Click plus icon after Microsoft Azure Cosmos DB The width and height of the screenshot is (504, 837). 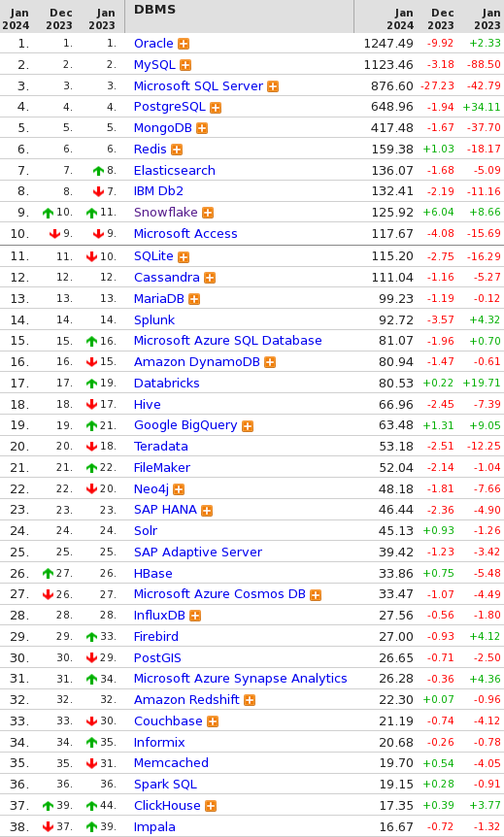pos(316,594)
